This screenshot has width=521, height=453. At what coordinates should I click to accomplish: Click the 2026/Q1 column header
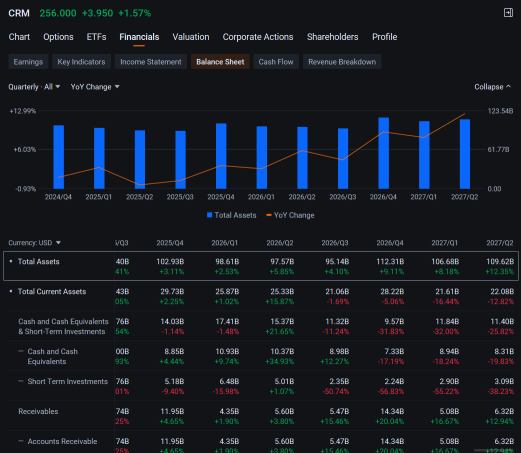coord(225,243)
